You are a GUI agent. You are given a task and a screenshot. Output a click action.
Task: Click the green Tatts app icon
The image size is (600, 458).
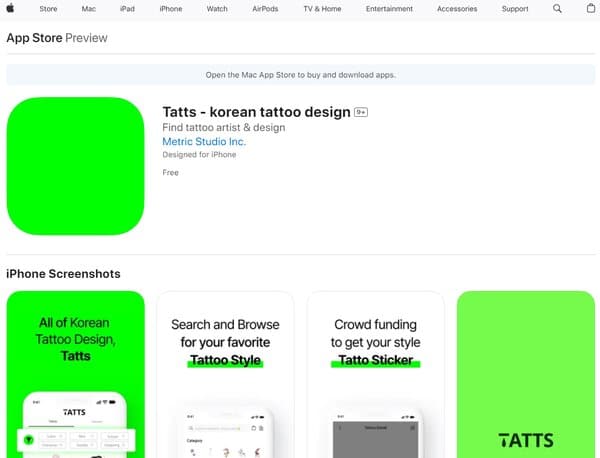(x=75, y=166)
